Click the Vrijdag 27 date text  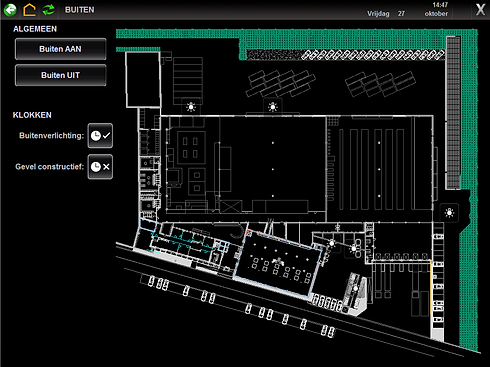point(386,14)
